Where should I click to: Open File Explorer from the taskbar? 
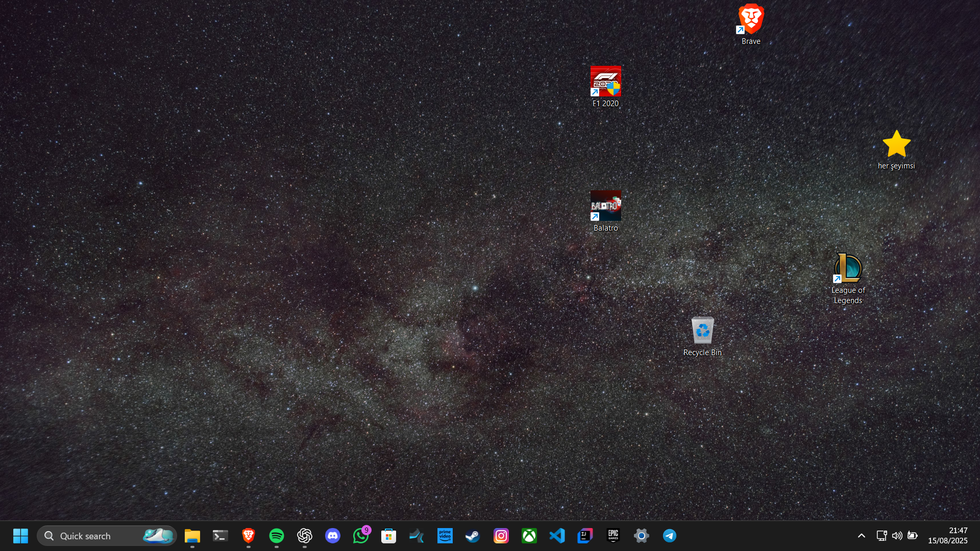[x=192, y=536]
